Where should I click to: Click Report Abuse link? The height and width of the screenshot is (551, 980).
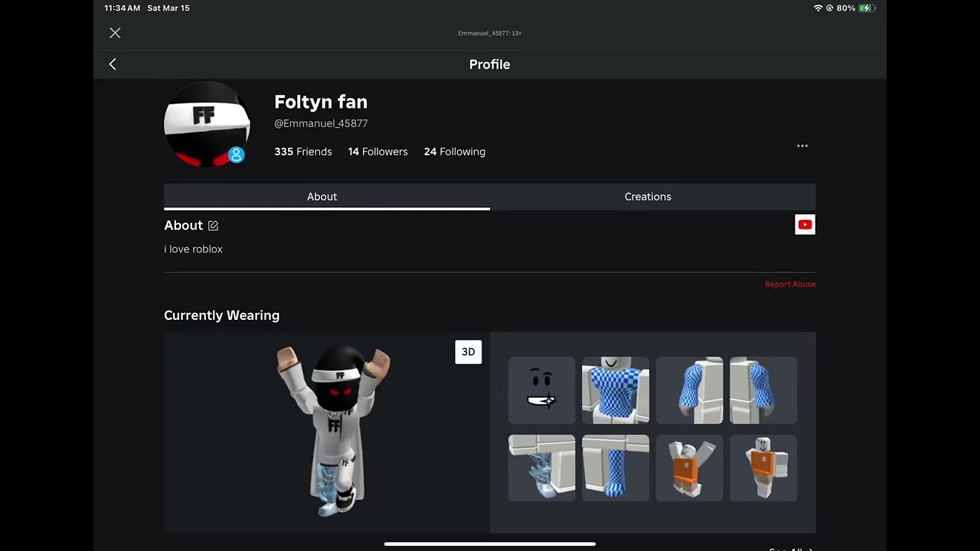click(x=790, y=284)
